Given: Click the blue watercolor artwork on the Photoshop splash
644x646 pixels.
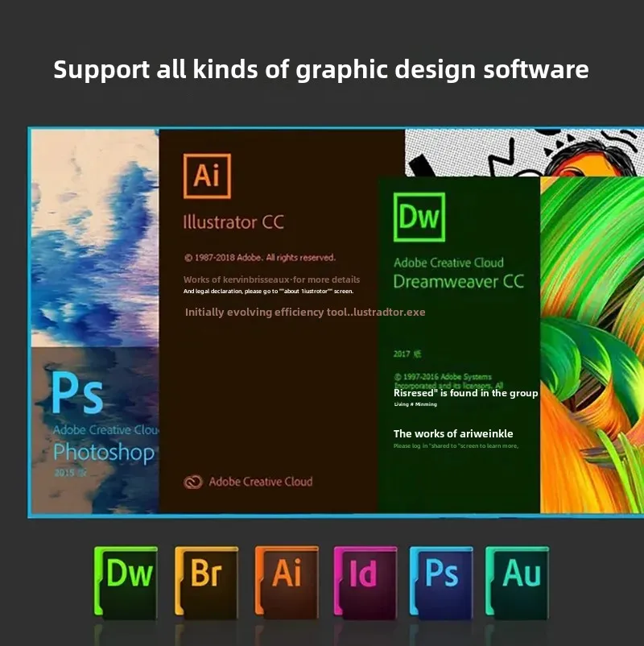Looking at the screenshot, I should [x=95, y=238].
